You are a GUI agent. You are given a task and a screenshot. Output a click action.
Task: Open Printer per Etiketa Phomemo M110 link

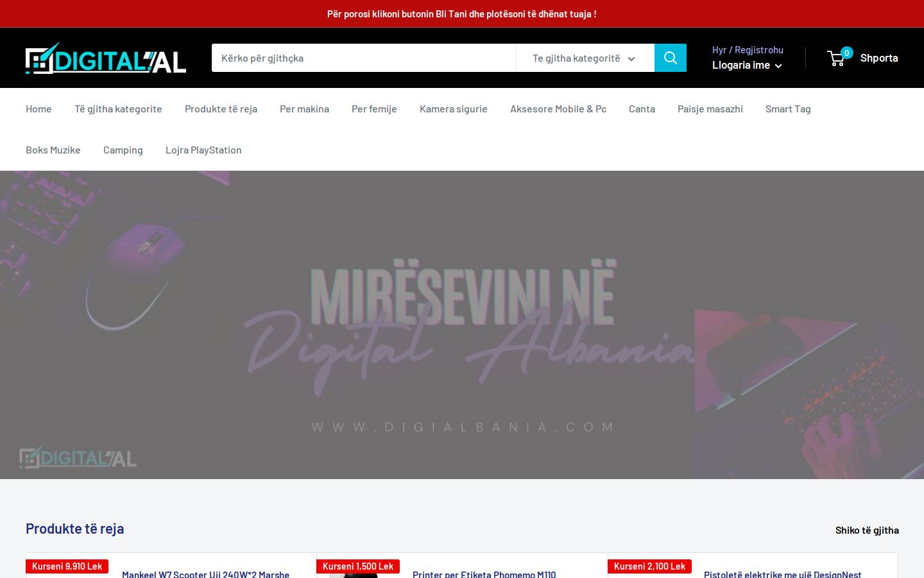484,574
